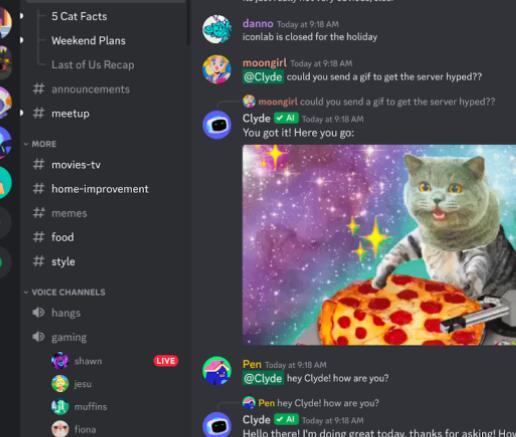Screen dimensions: 516x437
Task: Switch to the home-improvement channel
Action: 100,189
